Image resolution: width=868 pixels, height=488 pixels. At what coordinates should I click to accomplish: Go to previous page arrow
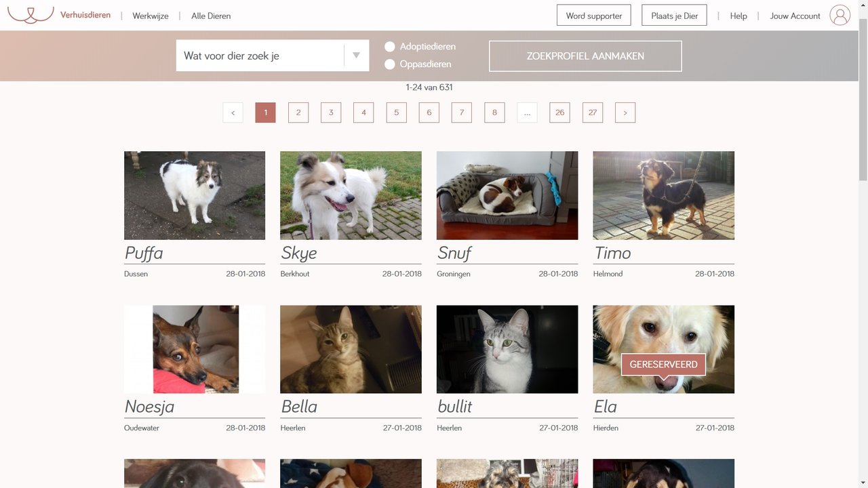coord(233,113)
